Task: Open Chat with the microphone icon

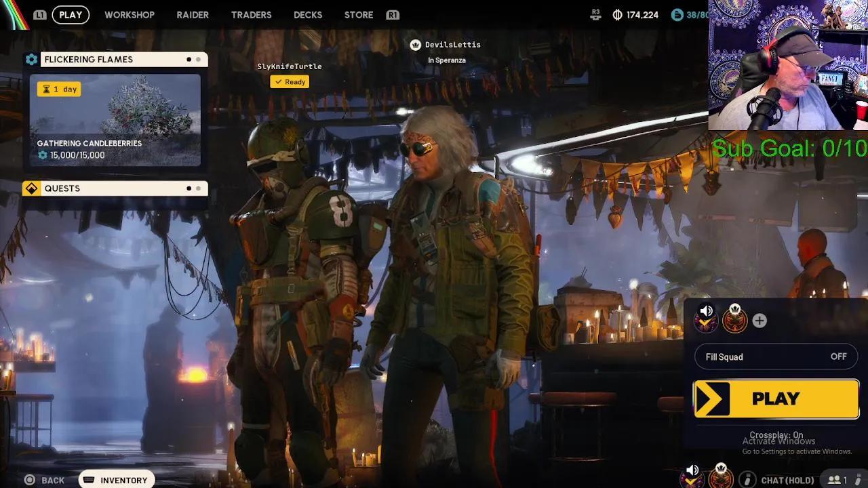Action: (x=746, y=478)
